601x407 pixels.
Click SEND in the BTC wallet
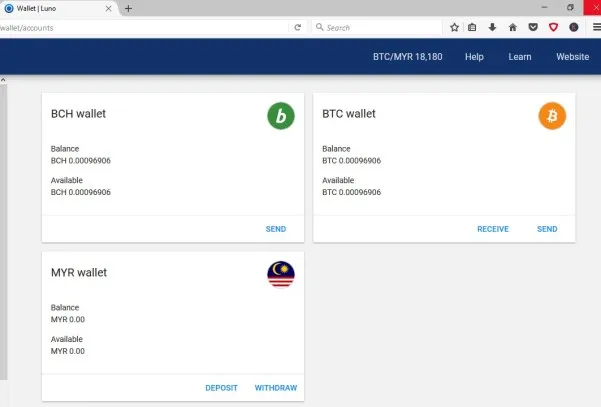click(x=547, y=229)
